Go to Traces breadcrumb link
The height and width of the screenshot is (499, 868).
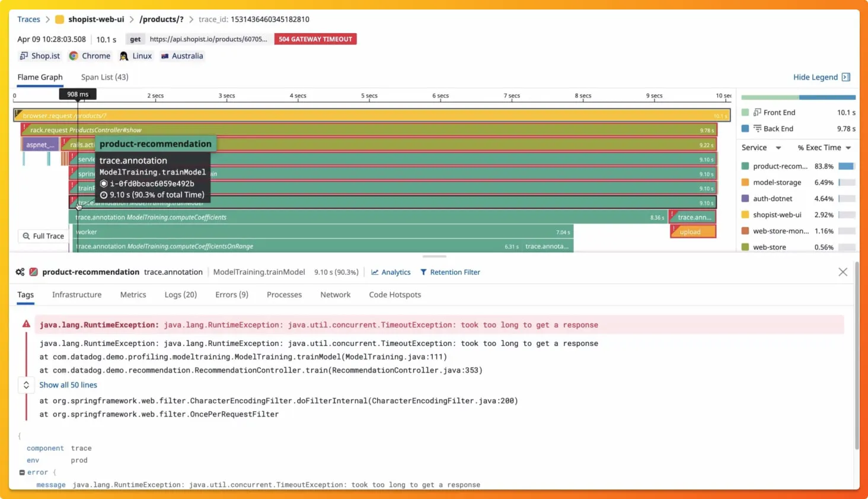click(28, 20)
